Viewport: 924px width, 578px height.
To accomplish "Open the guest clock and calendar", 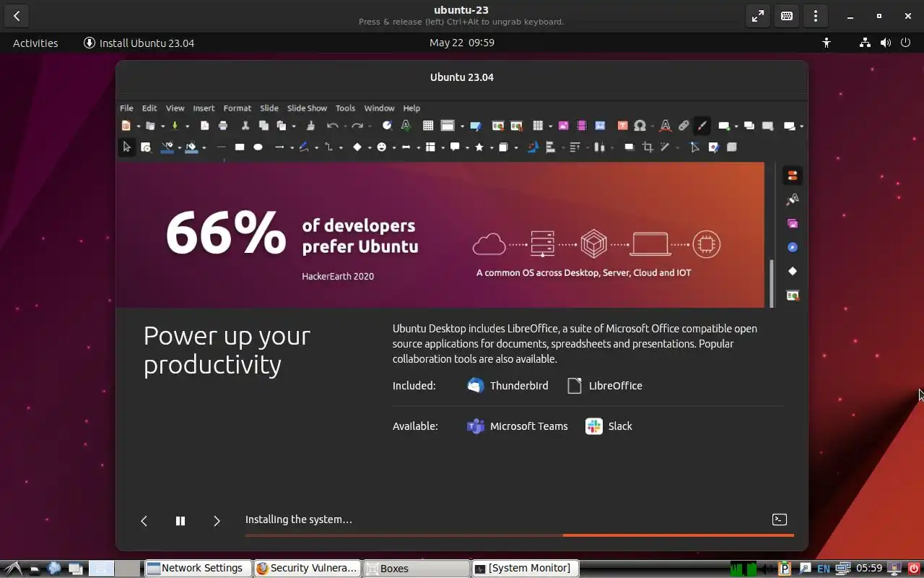I will 462,43.
